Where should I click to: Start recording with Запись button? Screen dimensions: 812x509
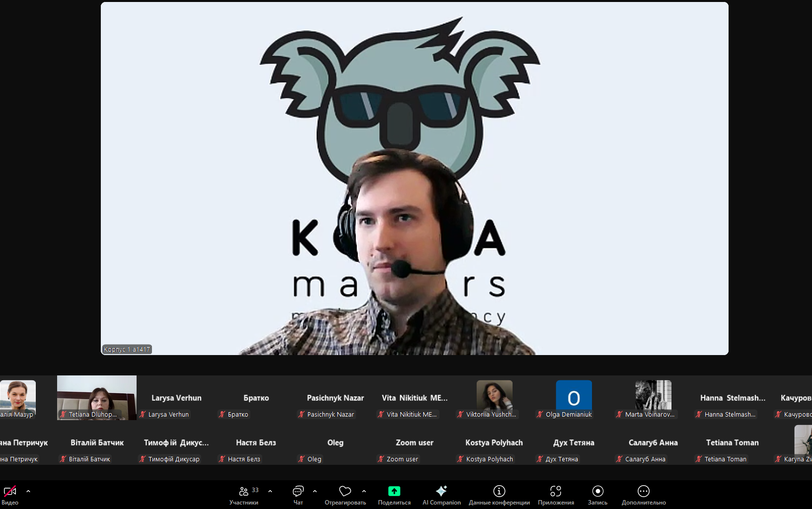(598, 495)
